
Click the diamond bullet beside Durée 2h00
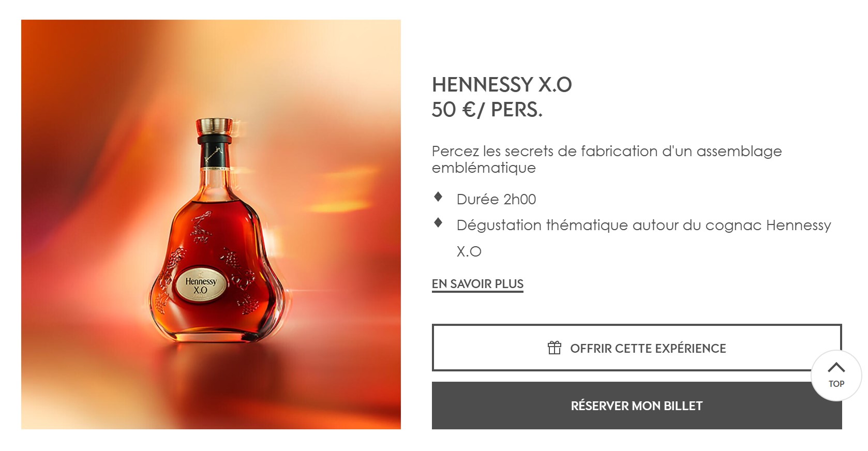pos(438,197)
